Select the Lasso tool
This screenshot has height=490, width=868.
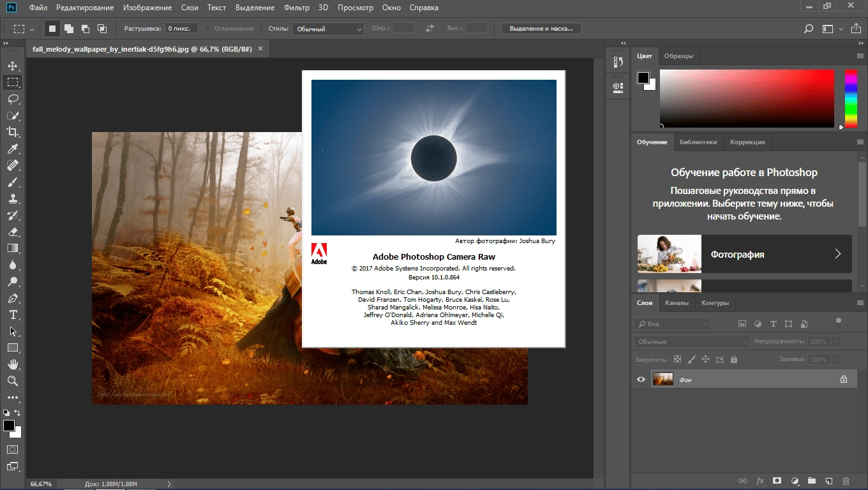coord(12,99)
